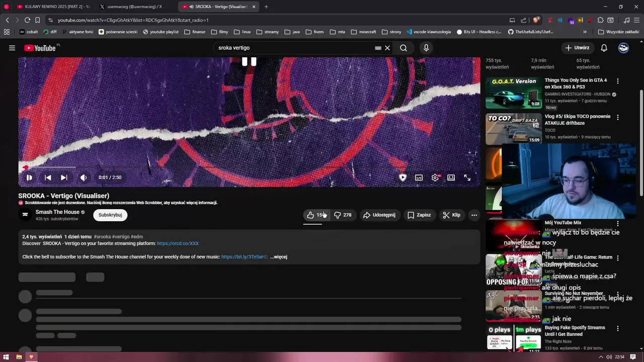Open Wszystkie zakładki folder
This screenshot has width=644, height=362.
click(x=618, y=32)
